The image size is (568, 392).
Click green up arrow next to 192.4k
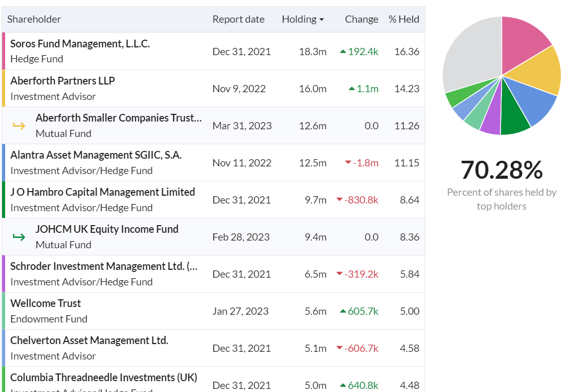point(343,52)
